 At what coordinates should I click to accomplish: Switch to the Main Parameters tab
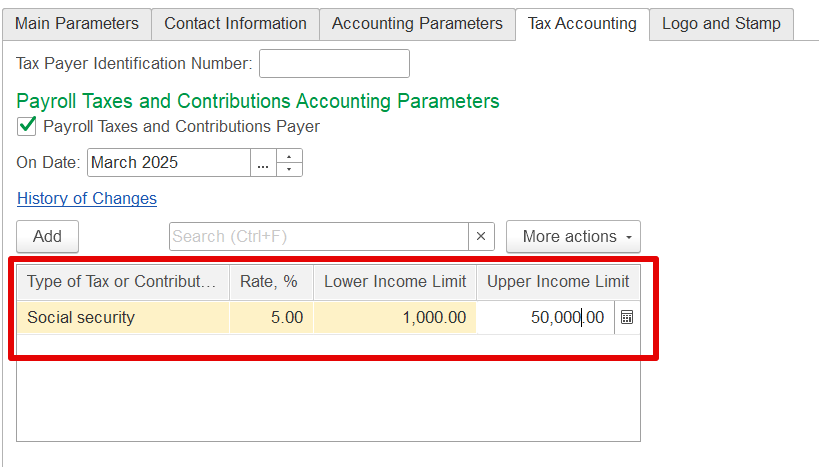[x=77, y=24]
